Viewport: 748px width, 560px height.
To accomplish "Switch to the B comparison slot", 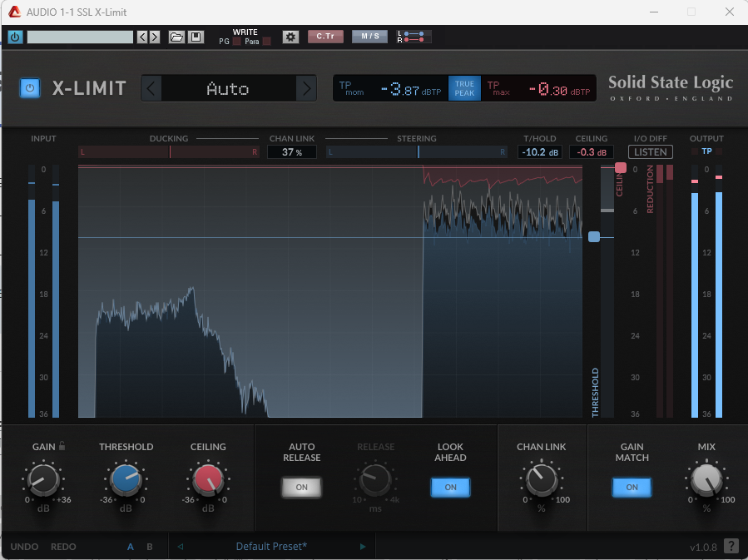I will tap(150, 547).
